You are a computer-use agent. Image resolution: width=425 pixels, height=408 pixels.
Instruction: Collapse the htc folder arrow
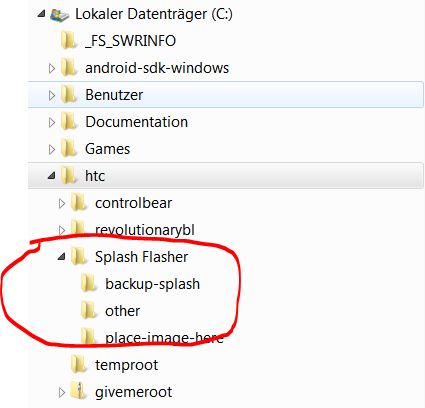[51, 176]
